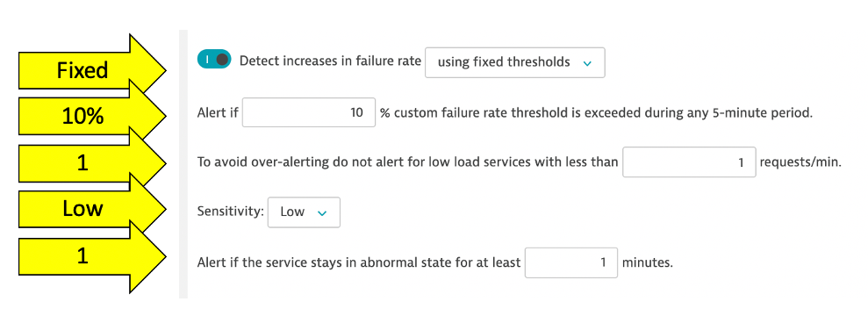
Task: Click the yellow "10%" arrow annotation
Action: [x=92, y=117]
